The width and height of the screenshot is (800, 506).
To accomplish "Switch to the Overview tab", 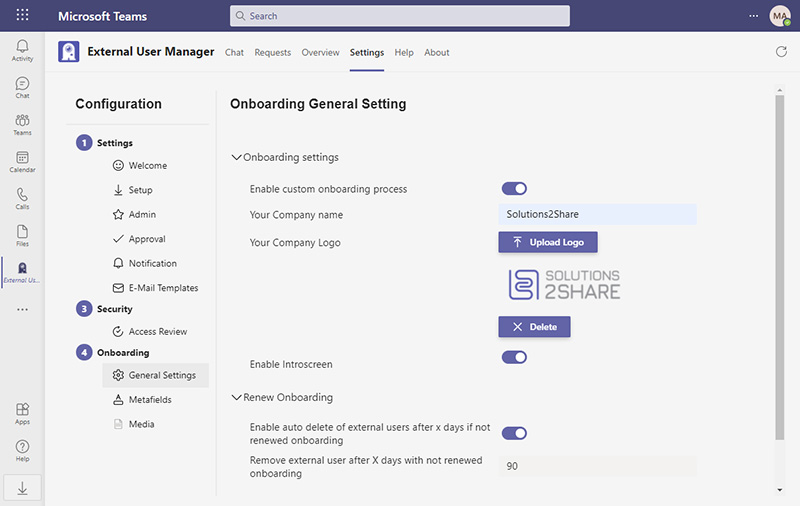I will (x=320, y=53).
